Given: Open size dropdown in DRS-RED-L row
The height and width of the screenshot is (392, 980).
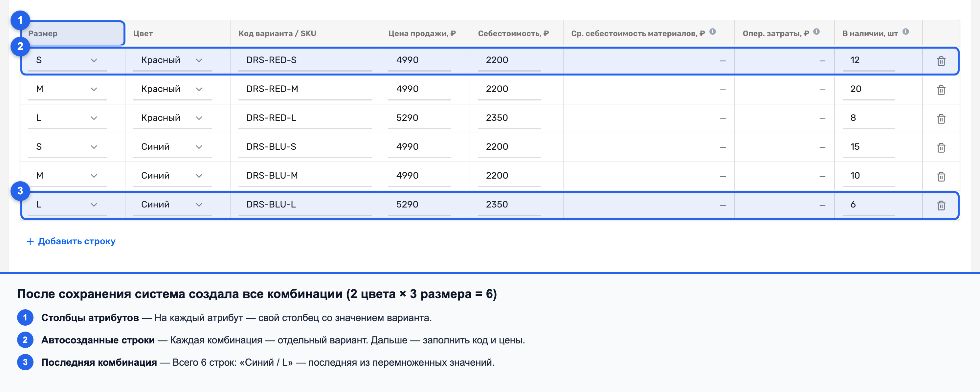Looking at the screenshot, I should pos(67,118).
